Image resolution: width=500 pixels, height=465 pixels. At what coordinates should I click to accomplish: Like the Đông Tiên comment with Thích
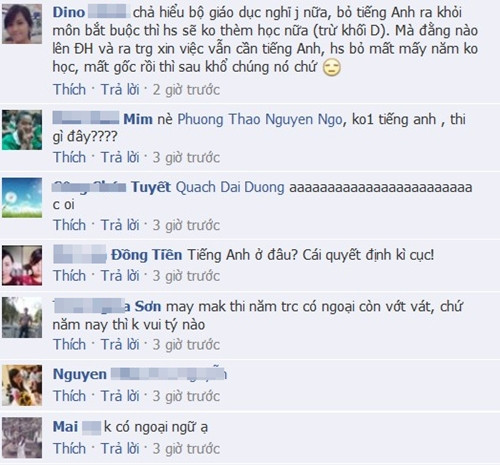pos(70,276)
